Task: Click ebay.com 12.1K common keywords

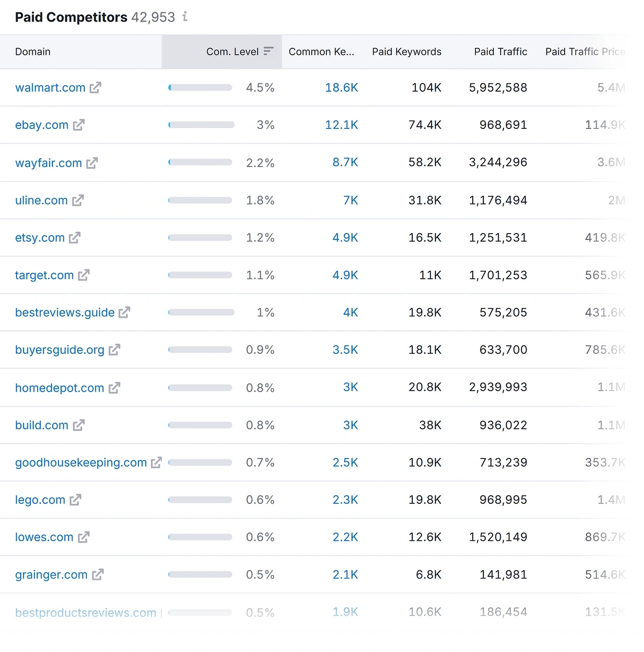Action: click(x=341, y=125)
